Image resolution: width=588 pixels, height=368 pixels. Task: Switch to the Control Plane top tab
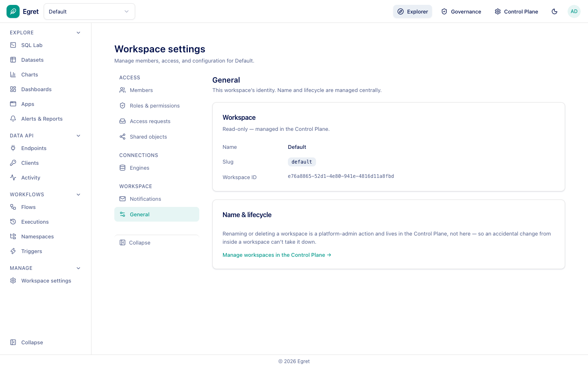click(516, 11)
